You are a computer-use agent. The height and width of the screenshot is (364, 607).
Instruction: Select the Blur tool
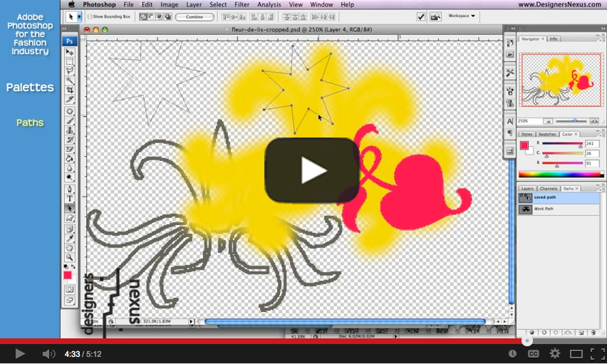(70, 167)
